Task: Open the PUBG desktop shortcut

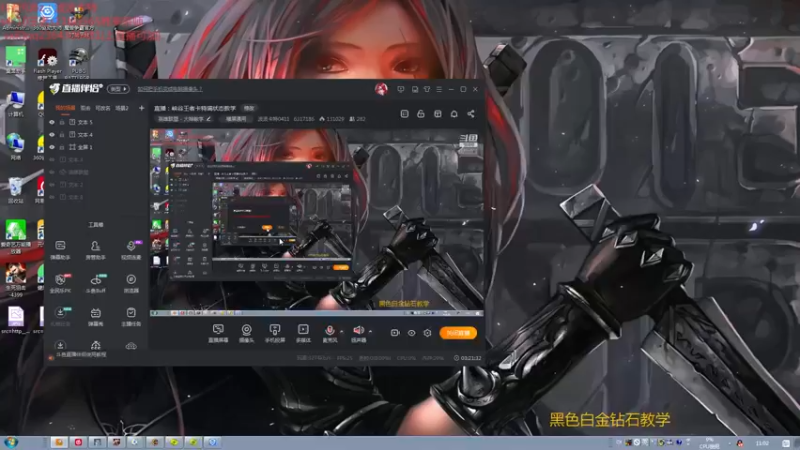Action: click(78, 62)
